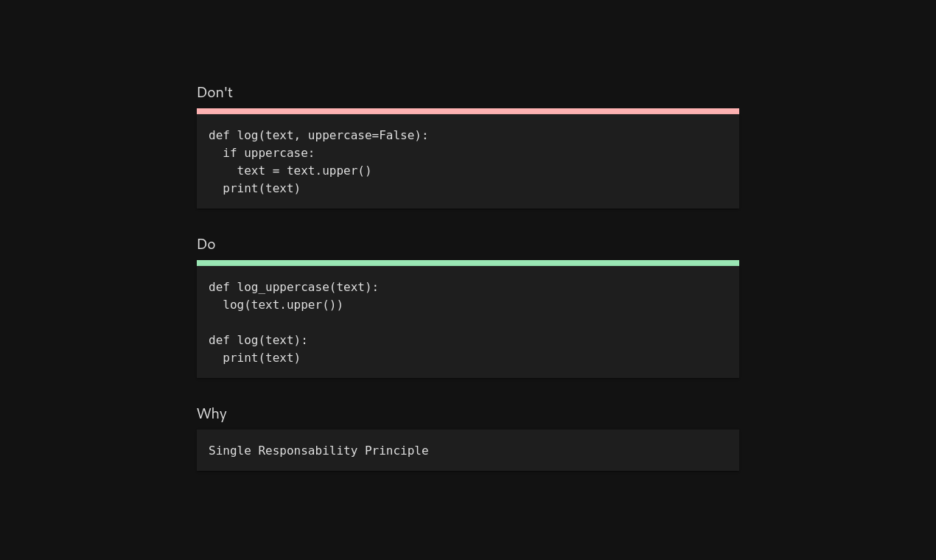936x560 pixels.
Task: Click the word "Responsability" in Why box
Action: coord(307,451)
